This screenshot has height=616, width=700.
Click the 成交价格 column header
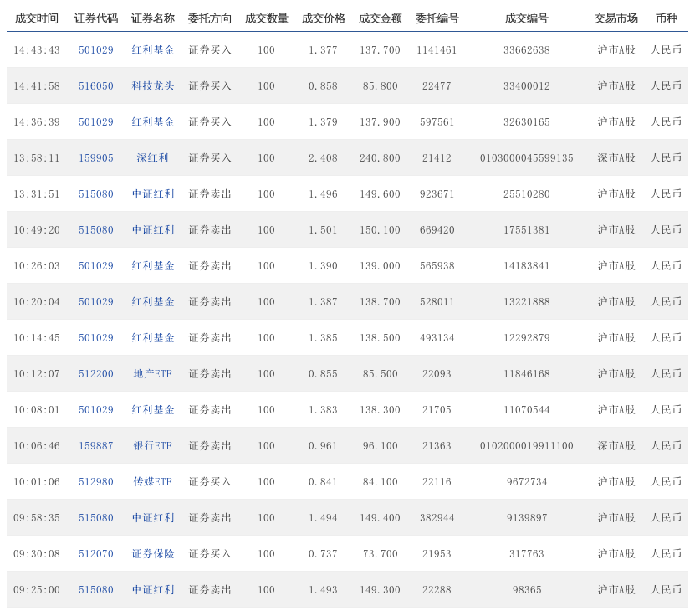point(323,18)
